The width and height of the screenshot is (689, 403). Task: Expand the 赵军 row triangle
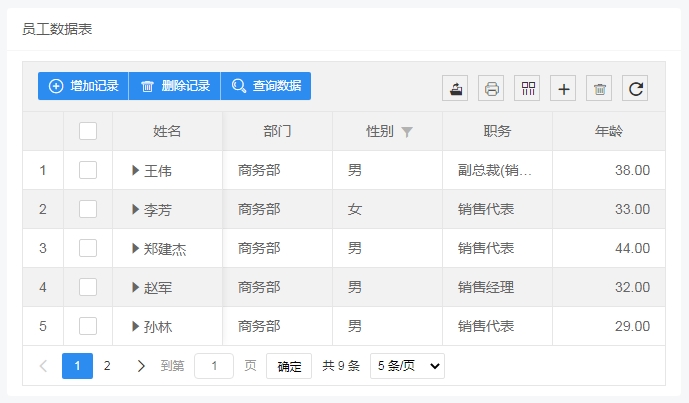point(135,287)
